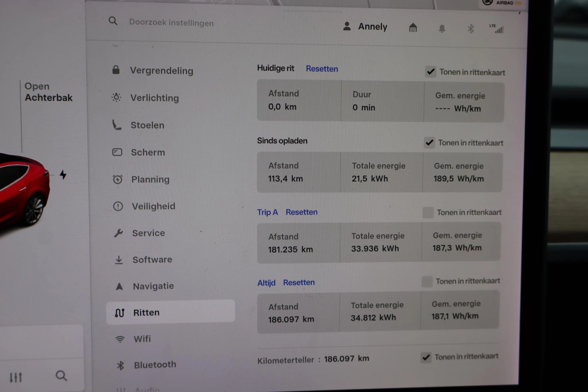
Task: Click the Software download icon
Action: click(119, 259)
